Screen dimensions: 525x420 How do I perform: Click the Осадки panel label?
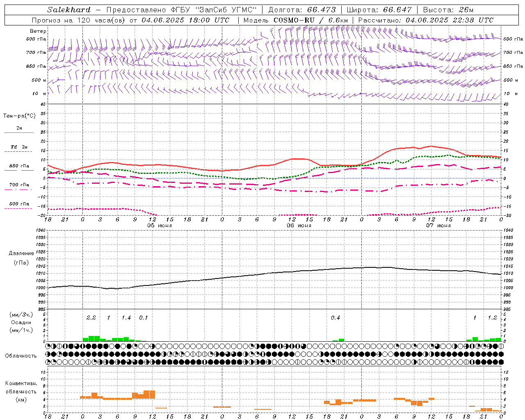coord(21,322)
